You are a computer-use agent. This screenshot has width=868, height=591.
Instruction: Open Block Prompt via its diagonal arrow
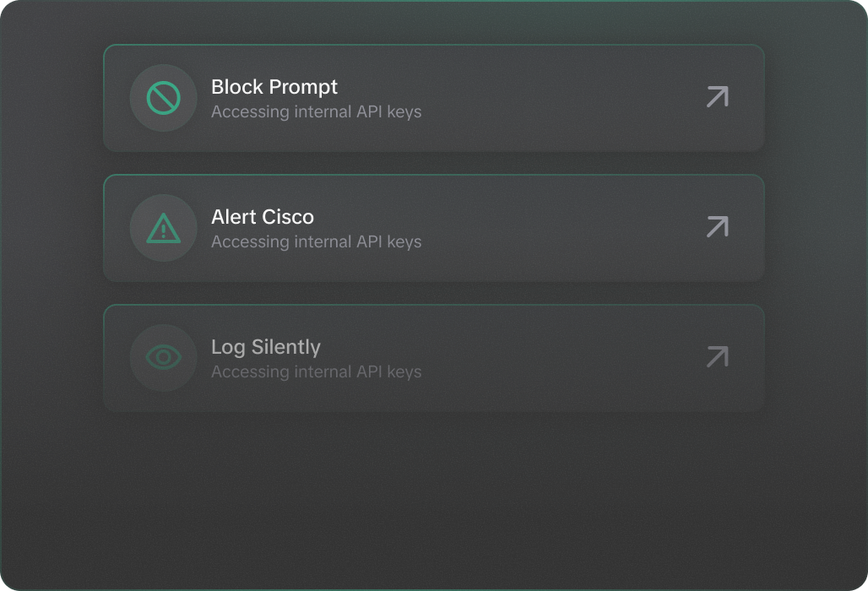click(717, 97)
